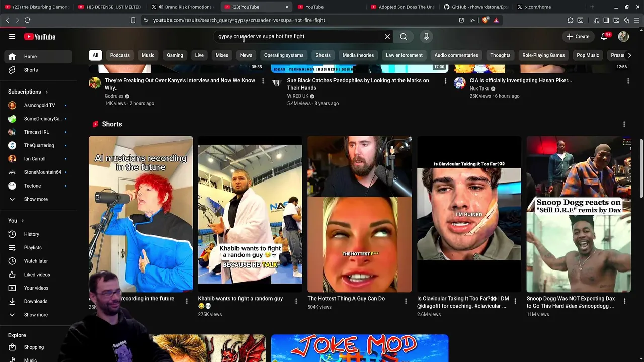The width and height of the screenshot is (644, 362).
Task: Open a new browser tab
Action: click(x=592, y=7)
